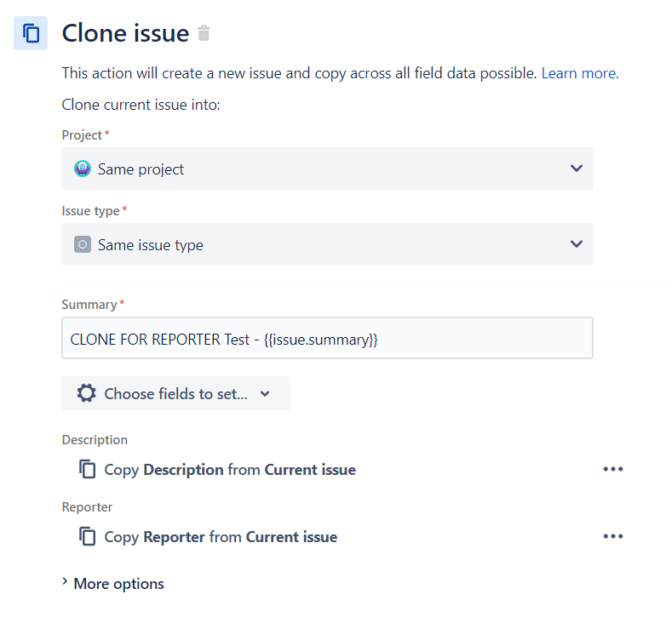Open three-dot menu for Reporter field
Viewport: 672px width, 623px height.
613,536
